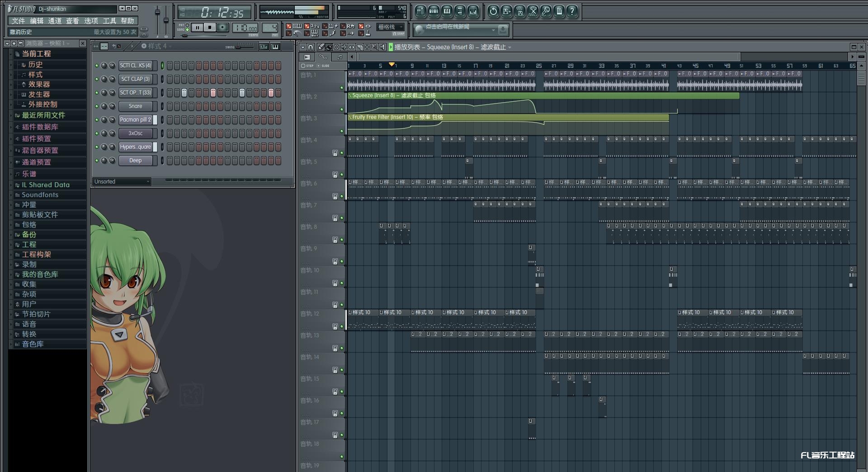Stop playback with the stop button

click(x=210, y=28)
